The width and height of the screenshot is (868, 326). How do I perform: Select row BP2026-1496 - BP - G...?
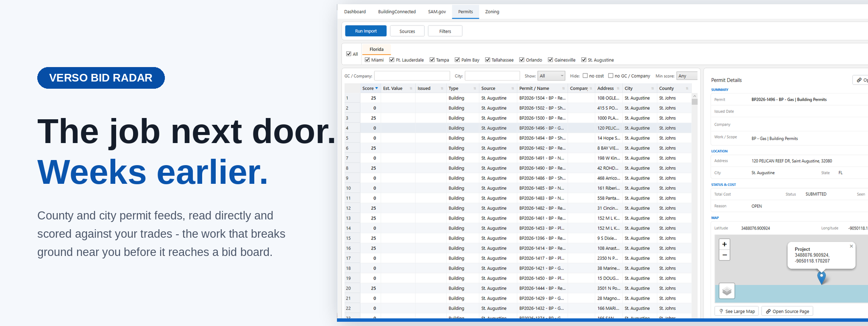point(518,128)
